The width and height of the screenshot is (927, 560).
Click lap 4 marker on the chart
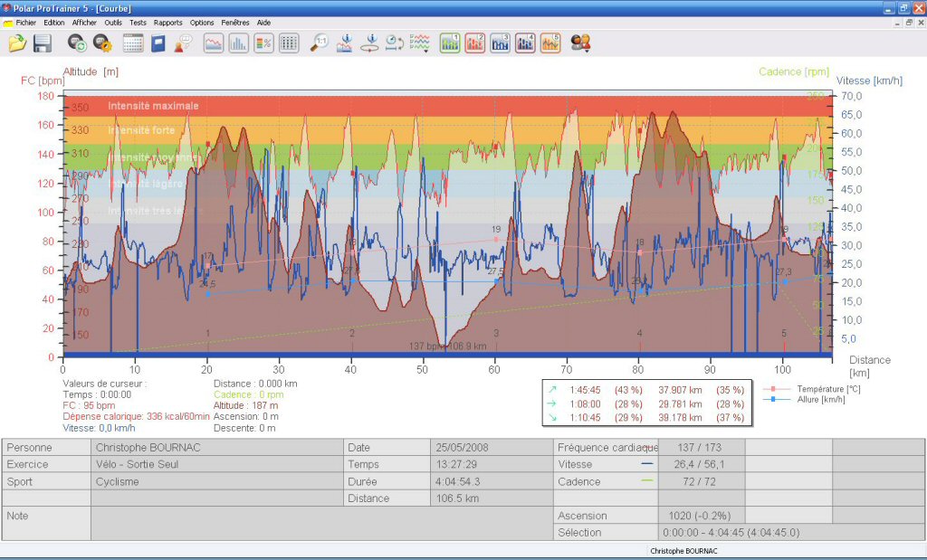pos(640,334)
